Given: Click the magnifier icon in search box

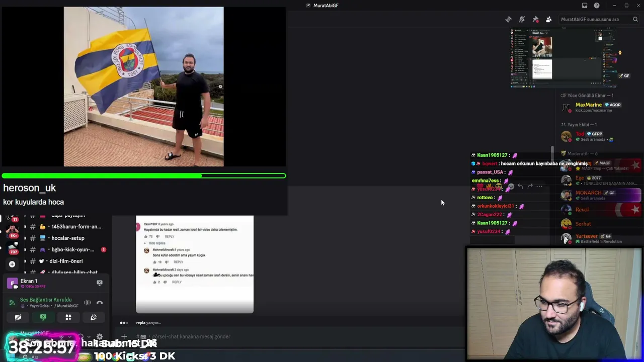Looking at the screenshot, I should click(x=635, y=20).
